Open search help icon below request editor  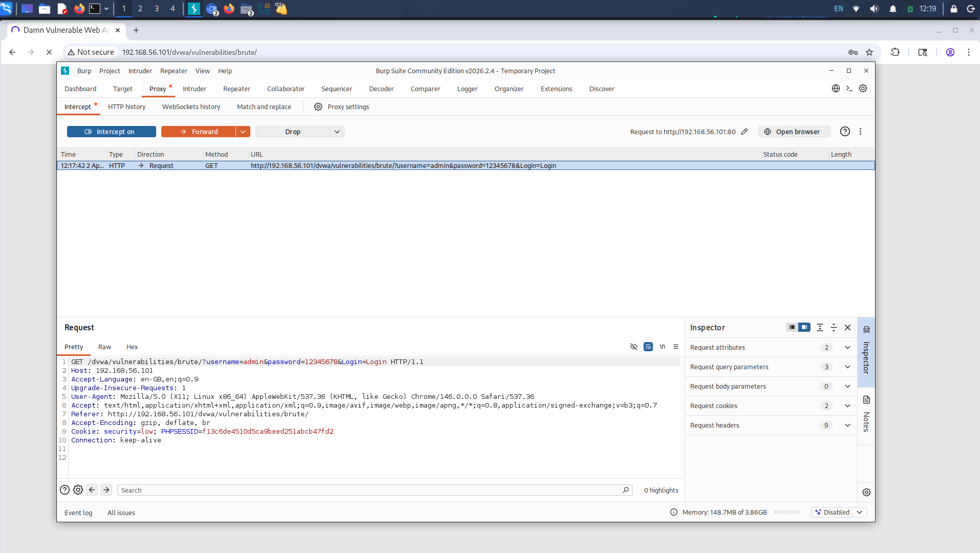[x=65, y=490]
